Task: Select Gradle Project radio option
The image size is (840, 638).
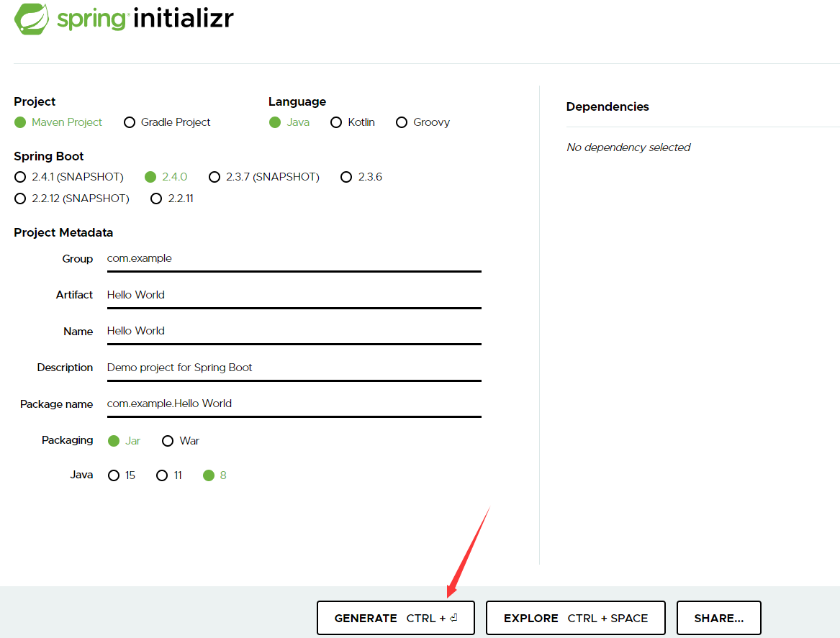Action: 166,122
